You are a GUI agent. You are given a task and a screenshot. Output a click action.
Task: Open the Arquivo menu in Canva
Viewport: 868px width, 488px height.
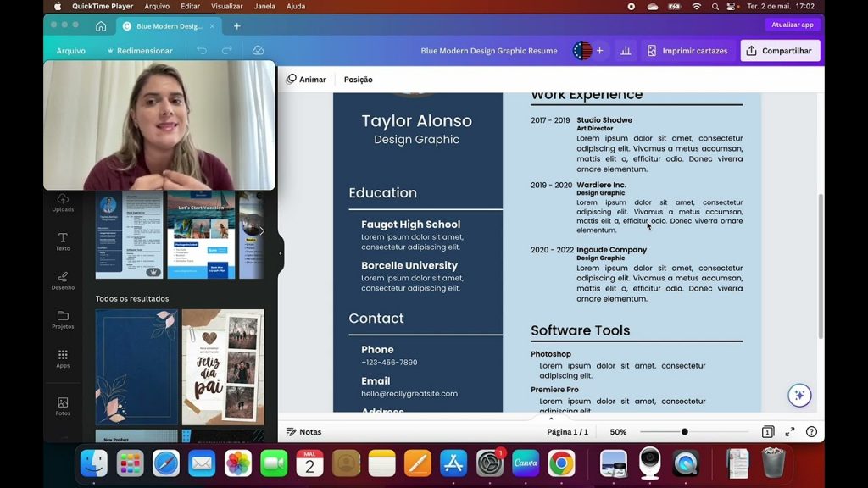[x=71, y=50]
